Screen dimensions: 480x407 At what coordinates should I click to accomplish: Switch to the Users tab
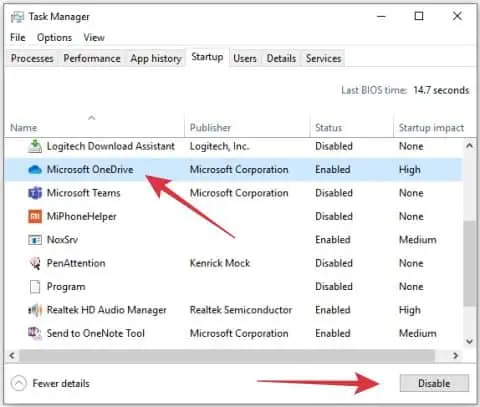(245, 59)
